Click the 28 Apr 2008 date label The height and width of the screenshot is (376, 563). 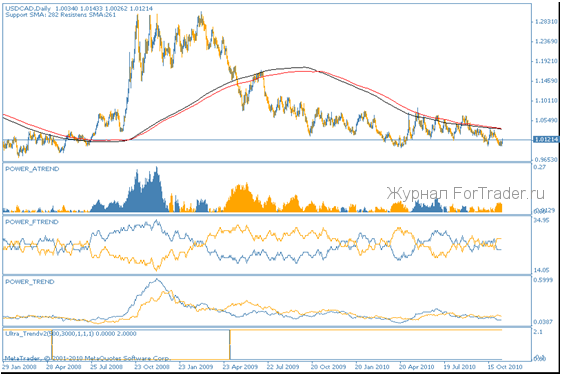[x=64, y=367]
